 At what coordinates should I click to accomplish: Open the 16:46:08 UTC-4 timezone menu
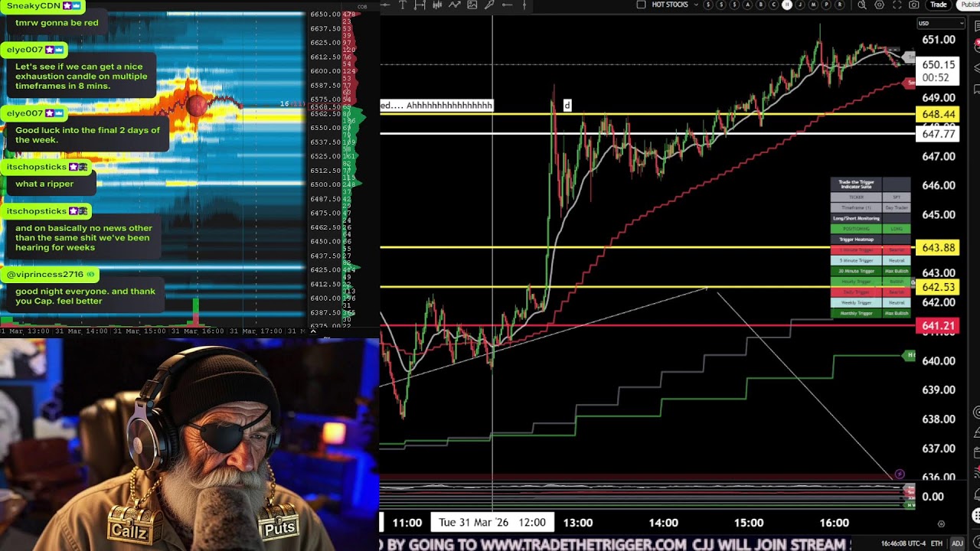tap(902, 543)
